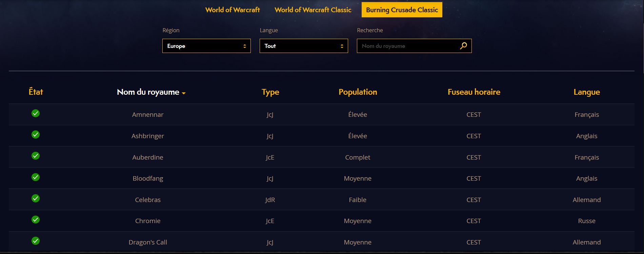Viewport: 644px width, 254px height.
Task: Click the green status checkmark for Amnennar
Action: 36,113
